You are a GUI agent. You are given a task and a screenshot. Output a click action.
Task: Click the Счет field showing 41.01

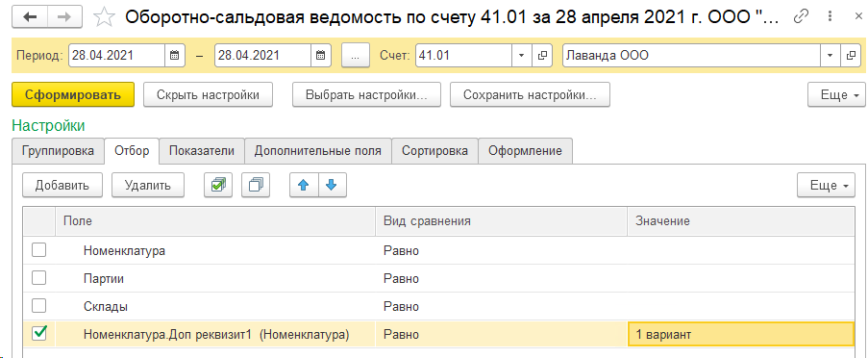click(463, 56)
